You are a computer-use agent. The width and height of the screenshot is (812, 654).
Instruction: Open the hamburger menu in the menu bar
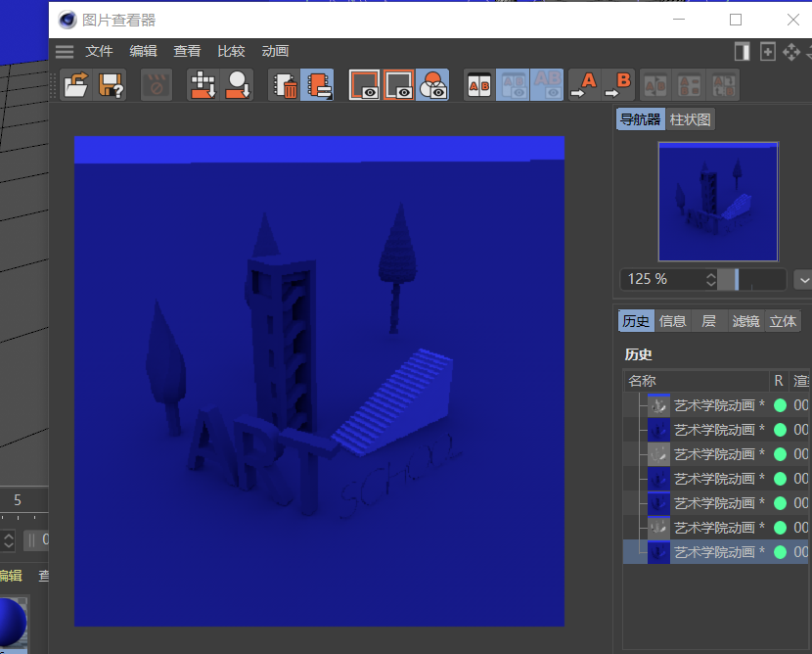(65, 52)
